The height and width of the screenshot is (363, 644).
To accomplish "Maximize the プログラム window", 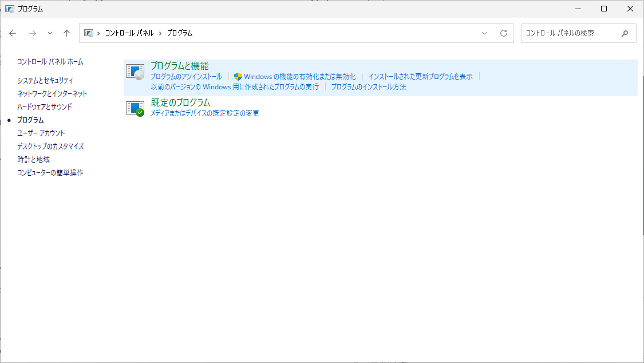I will point(604,9).
